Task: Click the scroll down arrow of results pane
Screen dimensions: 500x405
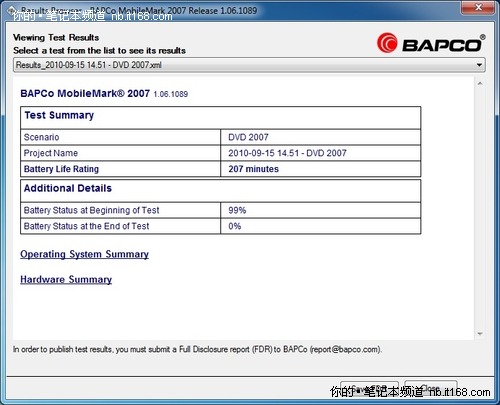Action: (x=480, y=334)
